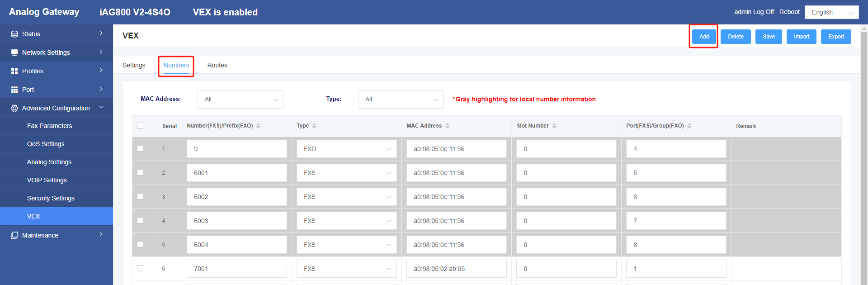Image resolution: width=868 pixels, height=285 pixels.
Task: Check the box for number 6002 row
Action: pos(140,196)
